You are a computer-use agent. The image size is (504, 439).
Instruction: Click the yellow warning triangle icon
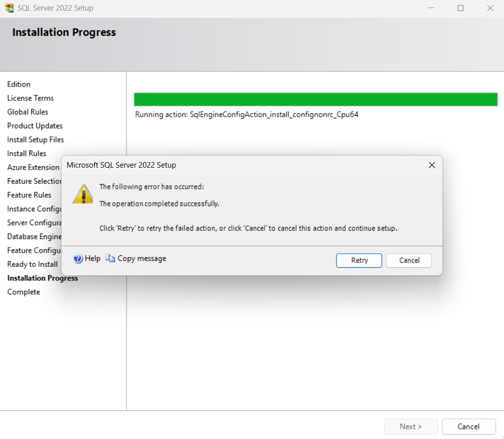coord(83,194)
